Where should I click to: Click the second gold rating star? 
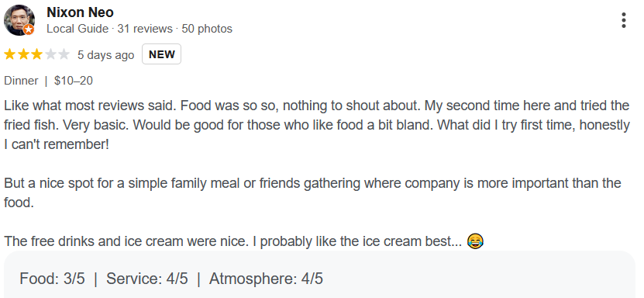click(x=23, y=54)
